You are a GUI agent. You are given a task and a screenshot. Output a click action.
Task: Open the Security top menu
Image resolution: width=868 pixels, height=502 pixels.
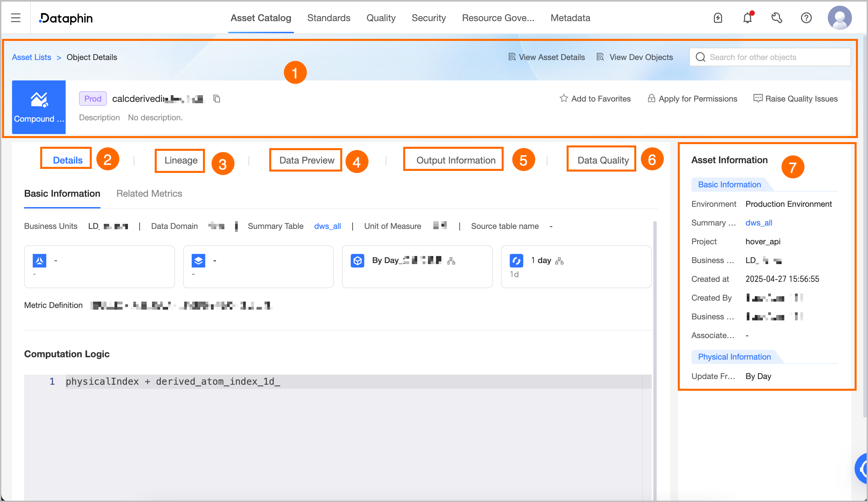point(429,18)
